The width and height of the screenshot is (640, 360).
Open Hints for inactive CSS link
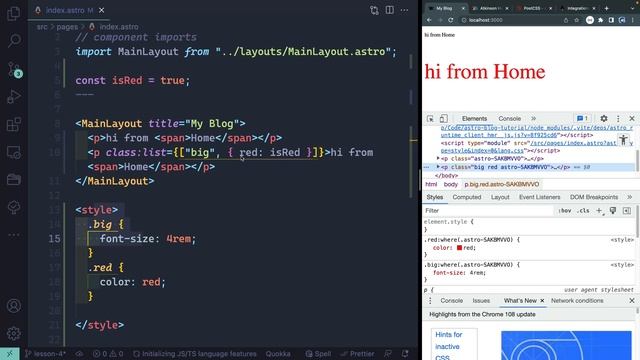(x=448, y=346)
